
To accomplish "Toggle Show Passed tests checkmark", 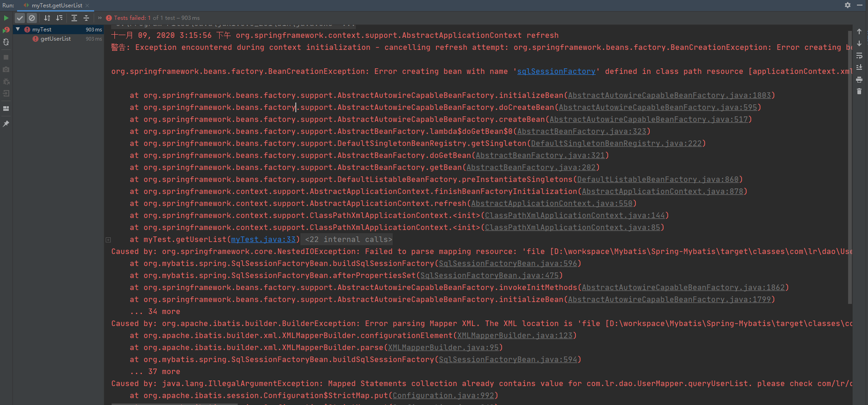I will click(x=20, y=18).
